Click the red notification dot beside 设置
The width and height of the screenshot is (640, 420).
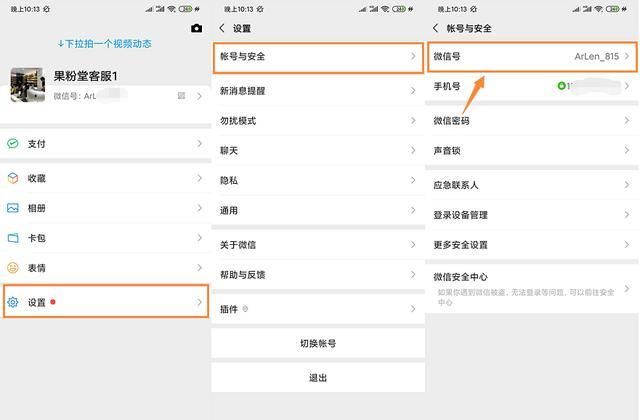coord(53,302)
